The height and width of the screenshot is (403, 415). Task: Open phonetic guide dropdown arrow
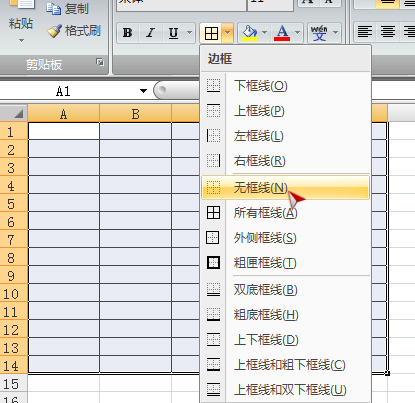[x=336, y=33]
